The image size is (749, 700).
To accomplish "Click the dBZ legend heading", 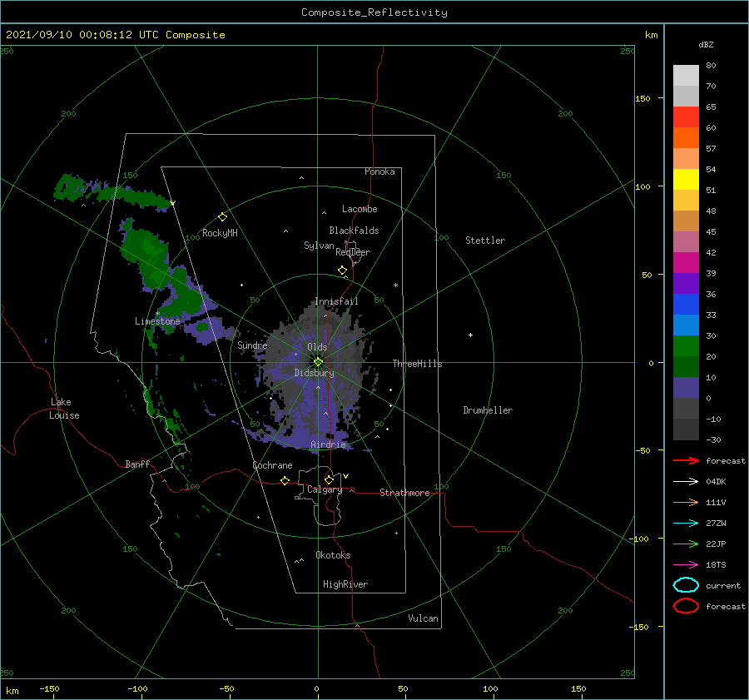I will coord(706,44).
